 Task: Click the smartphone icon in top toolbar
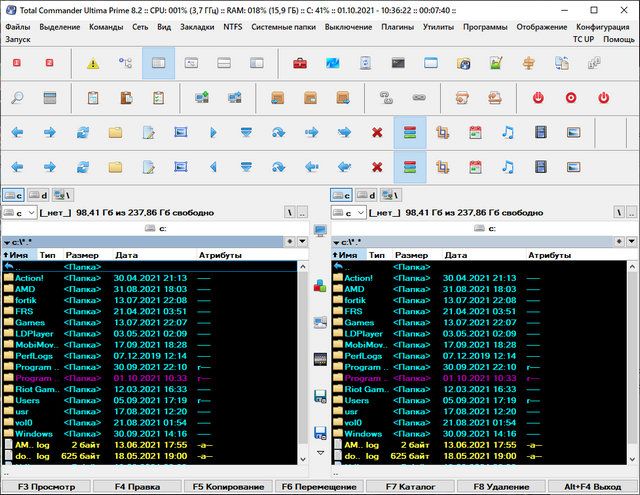(x=365, y=63)
